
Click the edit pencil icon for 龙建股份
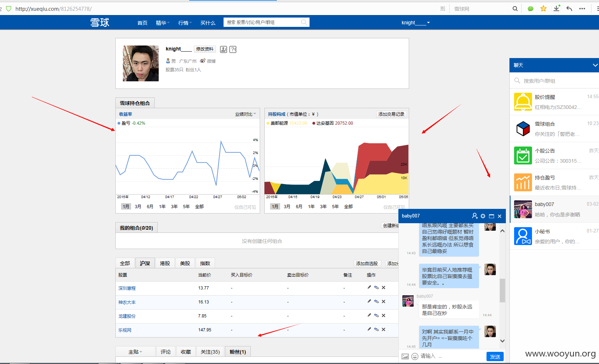click(369, 315)
